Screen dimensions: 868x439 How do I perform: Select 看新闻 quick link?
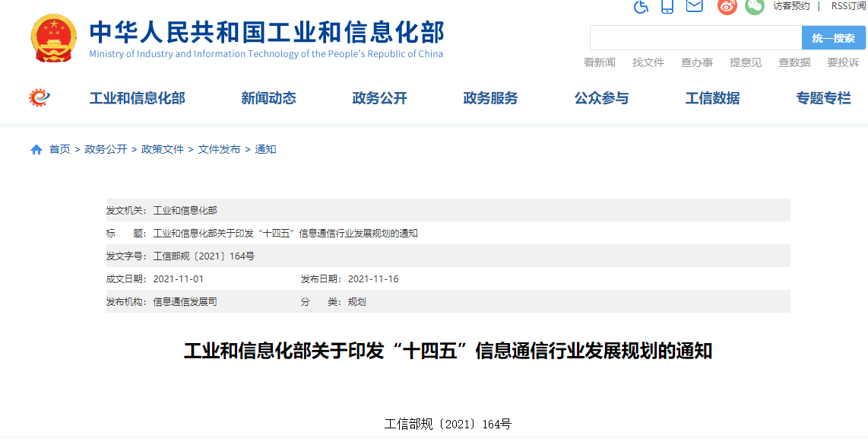(600, 62)
